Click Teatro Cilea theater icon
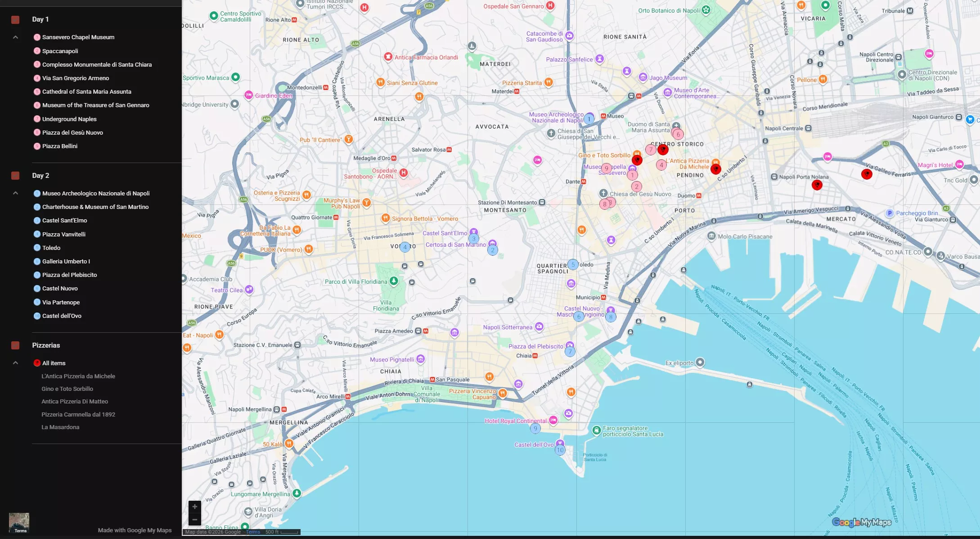 (x=249, y=290)
